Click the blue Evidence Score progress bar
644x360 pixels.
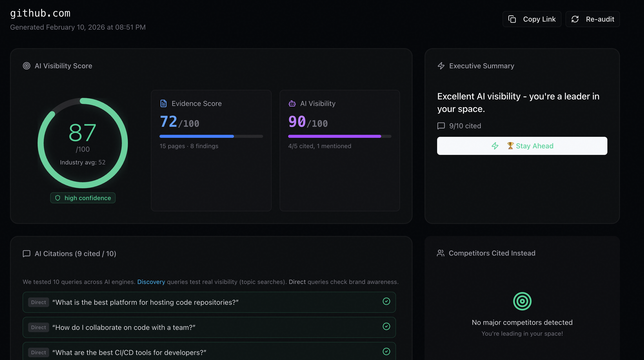point(211,136)
